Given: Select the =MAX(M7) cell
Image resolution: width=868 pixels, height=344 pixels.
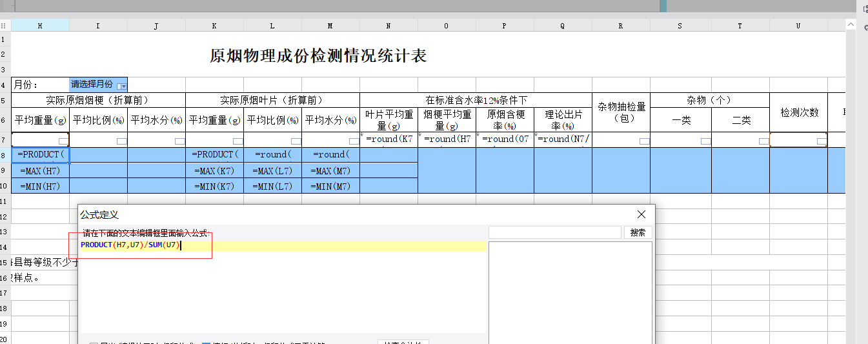Looking at the screenshot, I should (x=330, y=170).
